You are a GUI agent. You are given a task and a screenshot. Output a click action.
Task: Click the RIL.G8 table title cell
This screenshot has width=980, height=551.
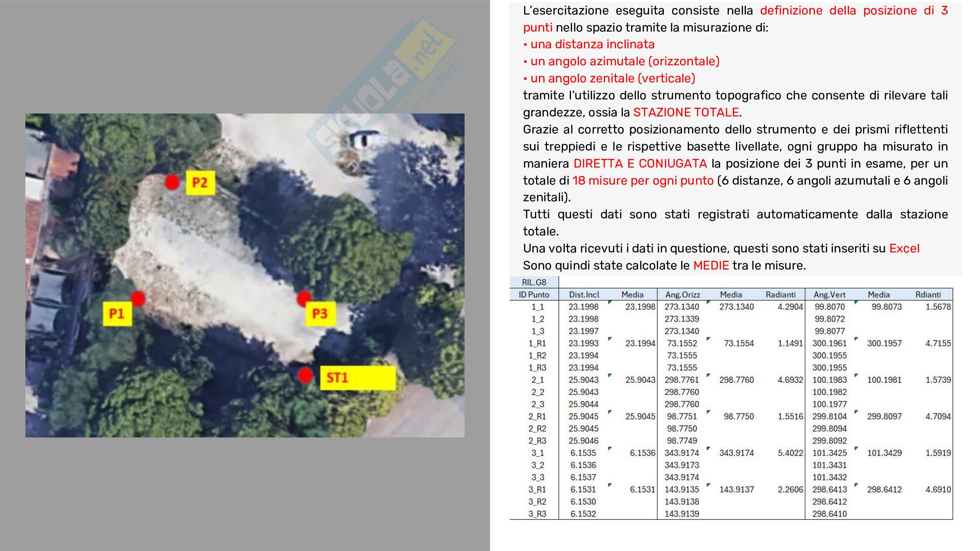534,282
